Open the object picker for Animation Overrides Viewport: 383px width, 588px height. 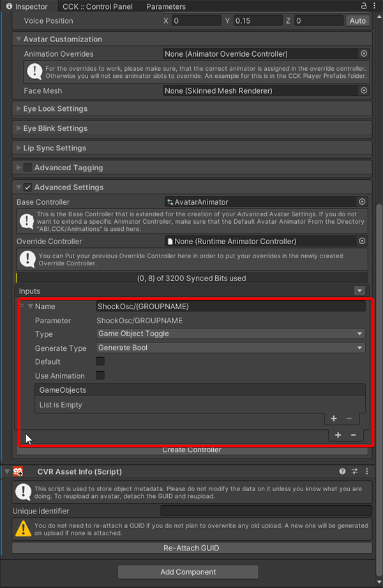click(364, 54)
